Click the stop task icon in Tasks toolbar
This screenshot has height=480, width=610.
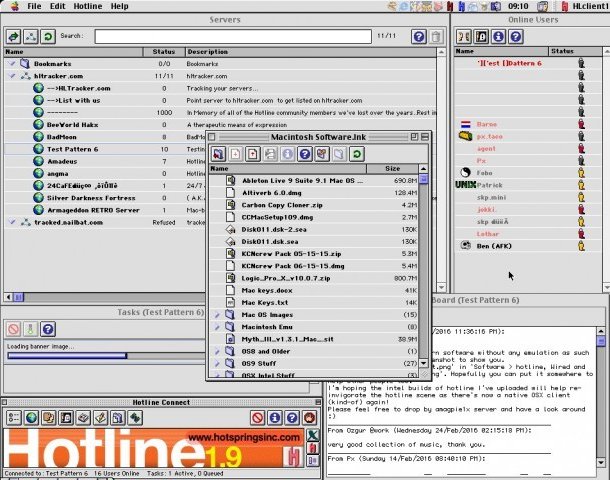tap(14, 329)
